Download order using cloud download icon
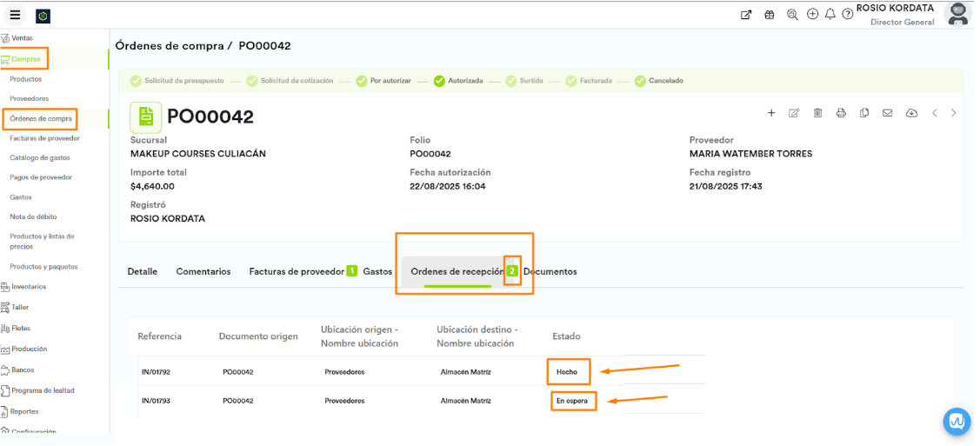 pos(911,113)
